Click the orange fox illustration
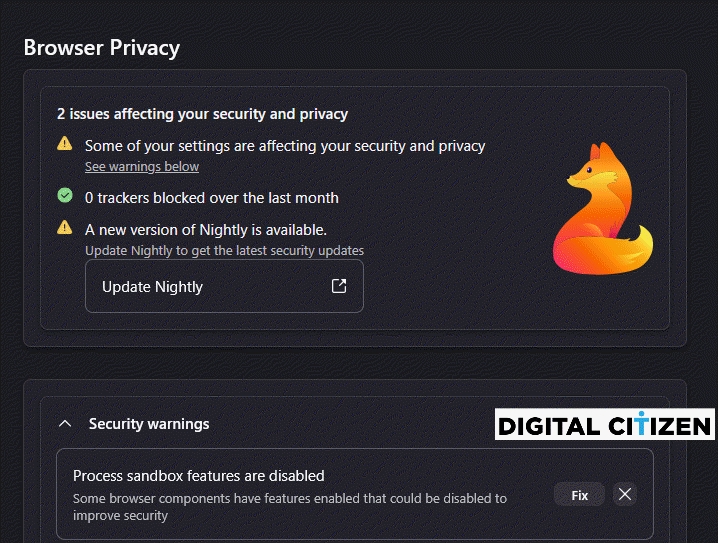This screenshot has width=718, height=543. (603, 209)
